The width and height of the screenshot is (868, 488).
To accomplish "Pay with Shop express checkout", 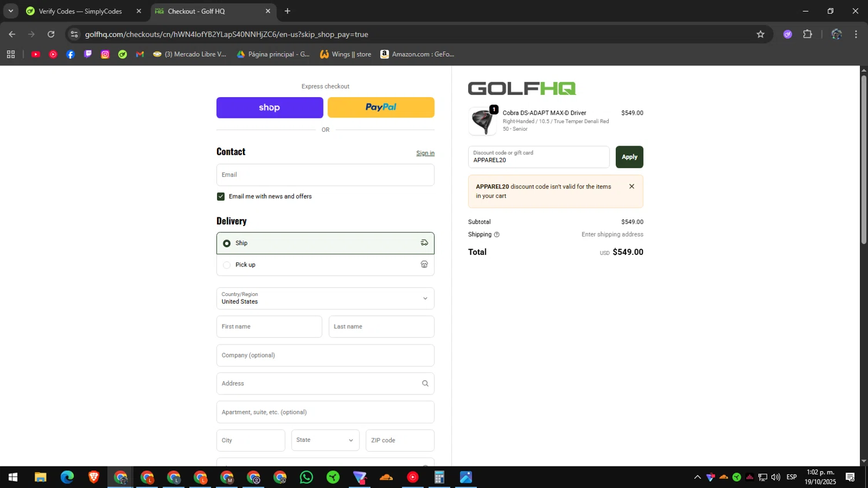I will coord(270,108).
